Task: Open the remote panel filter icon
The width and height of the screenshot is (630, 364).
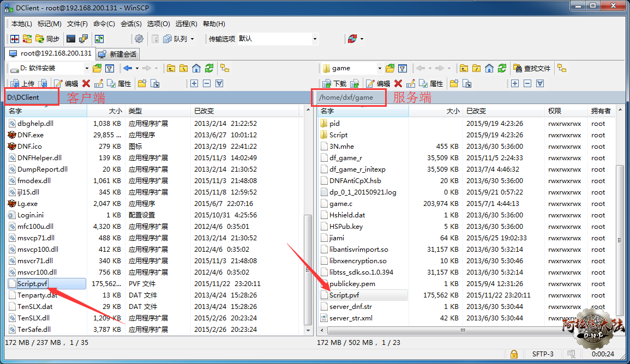Action: tap(403, 68)
